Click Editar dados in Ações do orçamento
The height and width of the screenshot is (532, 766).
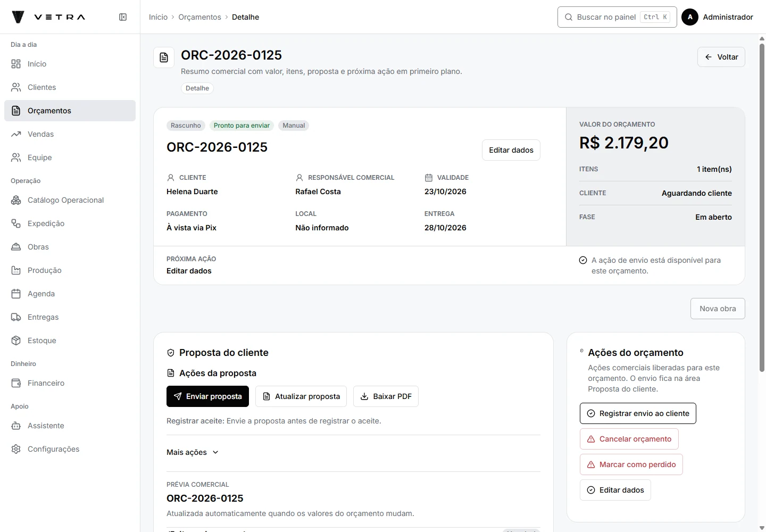(x=615, y=490)
